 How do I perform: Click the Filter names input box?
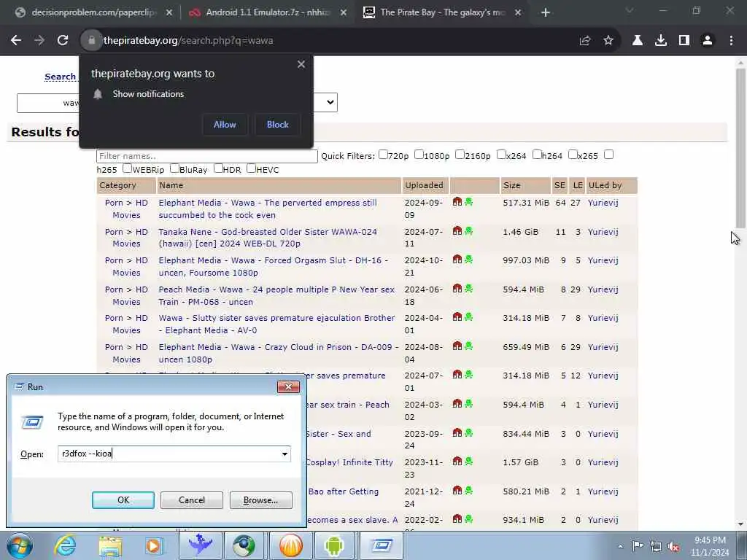click(206, 156)
